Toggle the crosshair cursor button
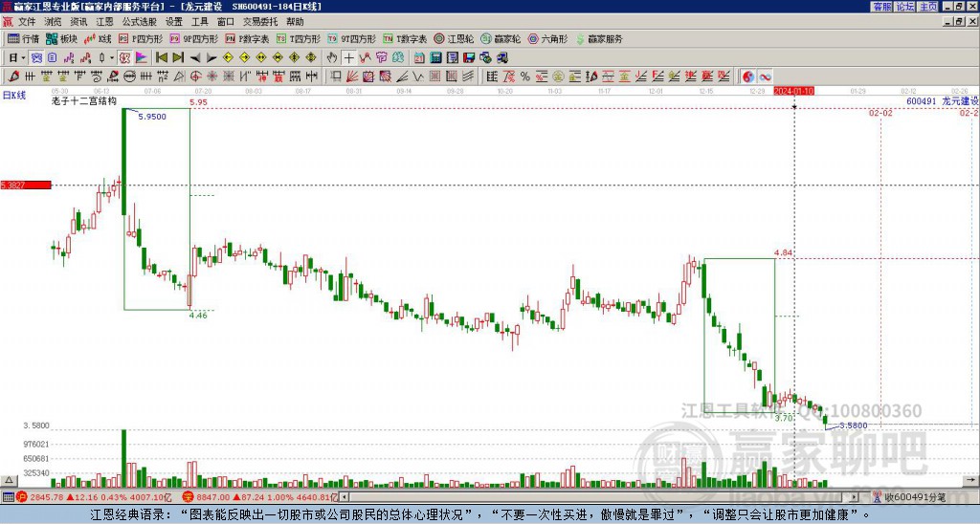This screenshot has width=980, height=524. (348, 58)
